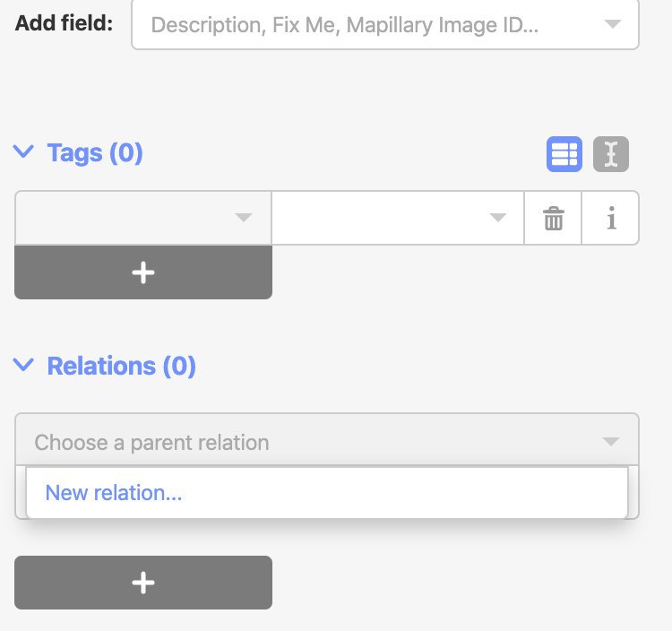The image size is (672, 631).
Task: Collapse the Tags section chevron
Action: coord(23,151)
